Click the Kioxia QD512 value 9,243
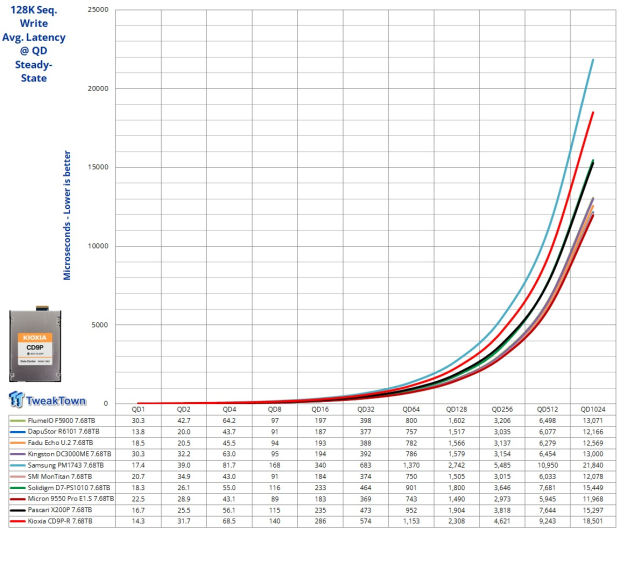Screen dimensions: 620x568 point(548,521)
